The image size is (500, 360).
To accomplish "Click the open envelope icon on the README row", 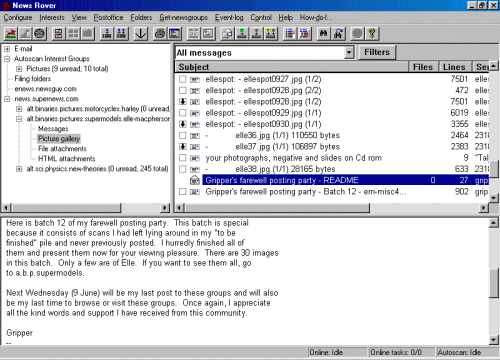I will tap(195, 180).
